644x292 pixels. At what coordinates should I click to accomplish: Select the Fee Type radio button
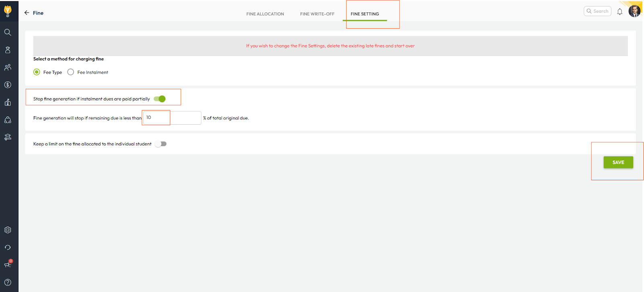(x=37, y=72)
